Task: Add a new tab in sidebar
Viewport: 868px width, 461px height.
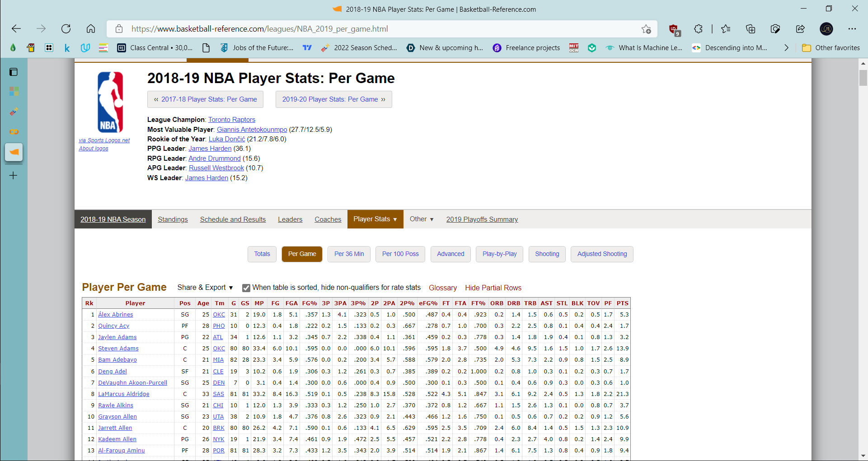Action: pyautogui.click(x=14, y=175)
